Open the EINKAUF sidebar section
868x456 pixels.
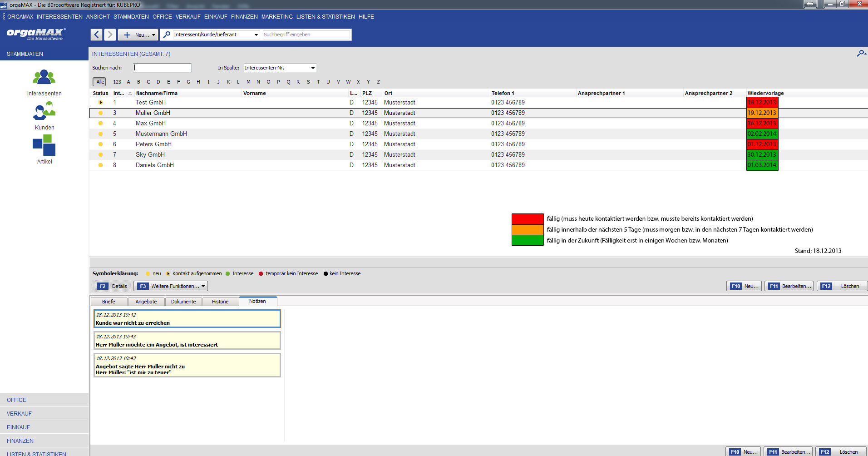44,427
